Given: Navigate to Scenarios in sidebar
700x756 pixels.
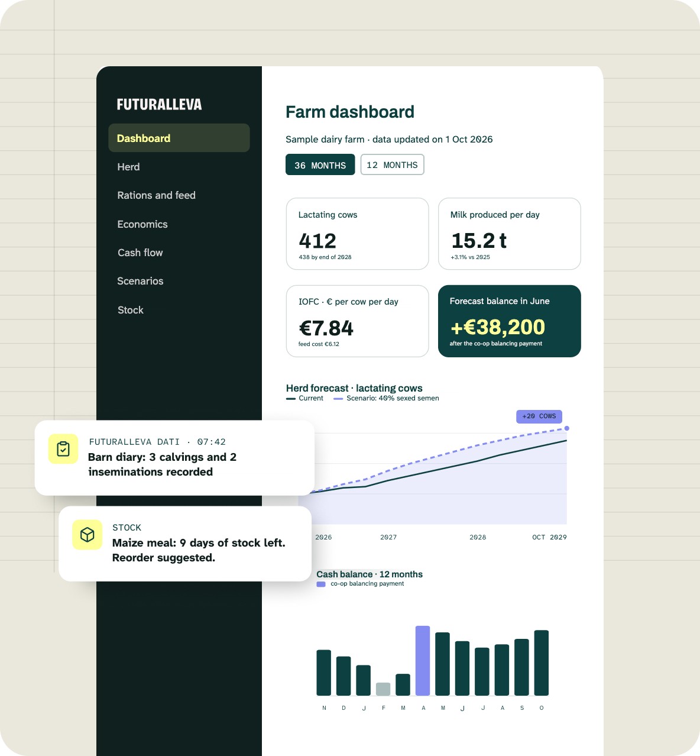Looking at the screenshot, I should (x=140, y=281).
